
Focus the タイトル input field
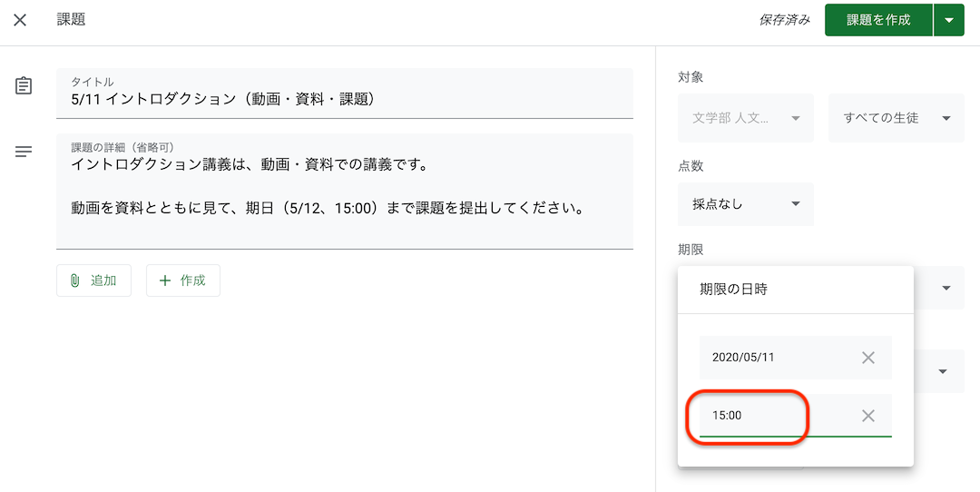[345, 93]
